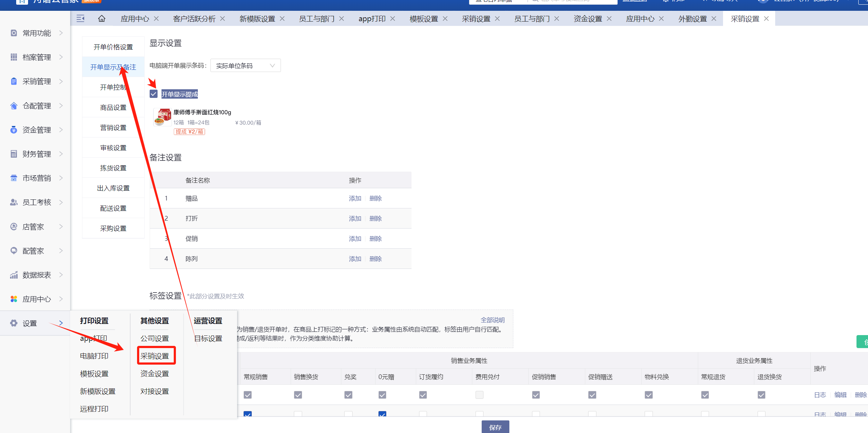The height and width of the screenshot is (433, 868).
Task: Collapse sidebar with menu fold icon
Action: coord(81,19)
